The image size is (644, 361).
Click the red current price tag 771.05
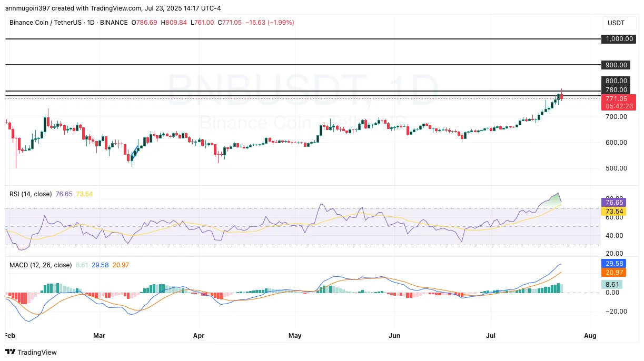[x=618, y=98]
